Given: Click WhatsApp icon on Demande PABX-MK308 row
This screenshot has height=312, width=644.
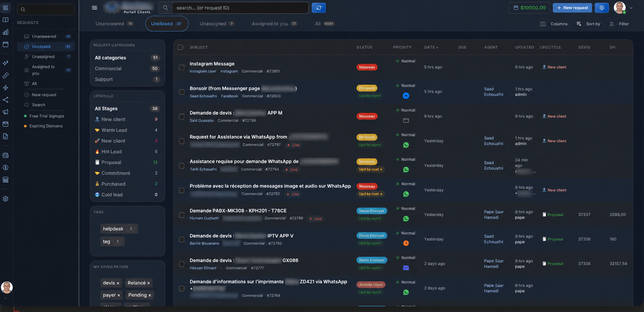Looking at the screenshot, I should [406, 219].
